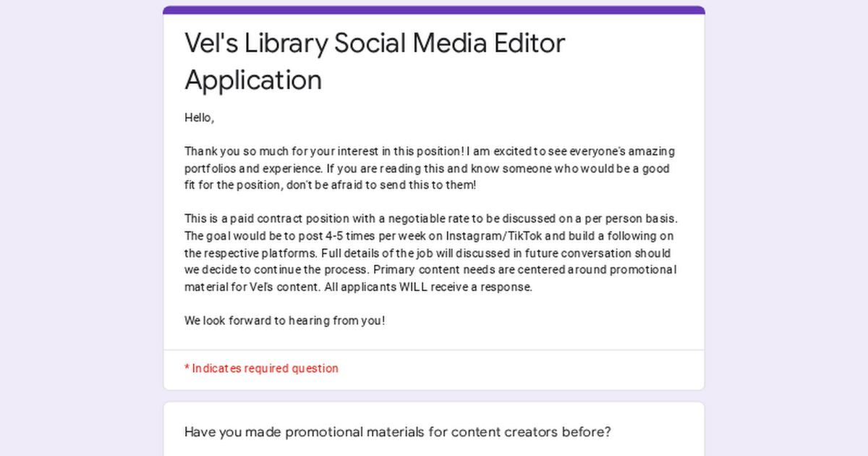Click the divider line above the required notice
Image resolution: width=868 pixels, height=456 pixels.
(434, 350)
